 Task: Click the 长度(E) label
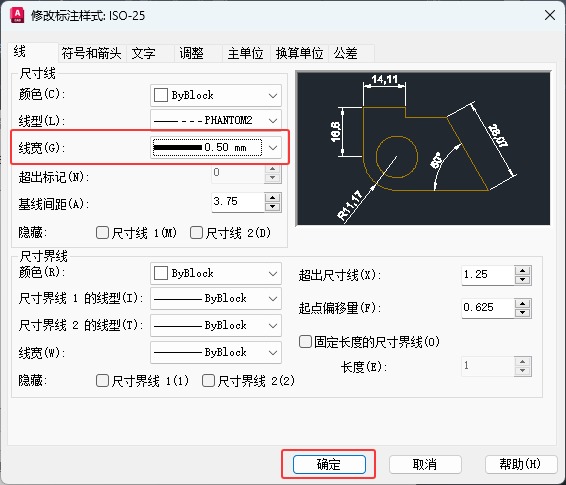(364, 367)
